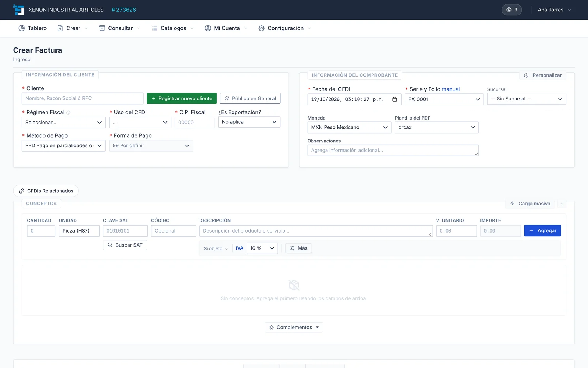Expand the Consultar menu
Screen dimensions: 588x368
click(120, 28)
